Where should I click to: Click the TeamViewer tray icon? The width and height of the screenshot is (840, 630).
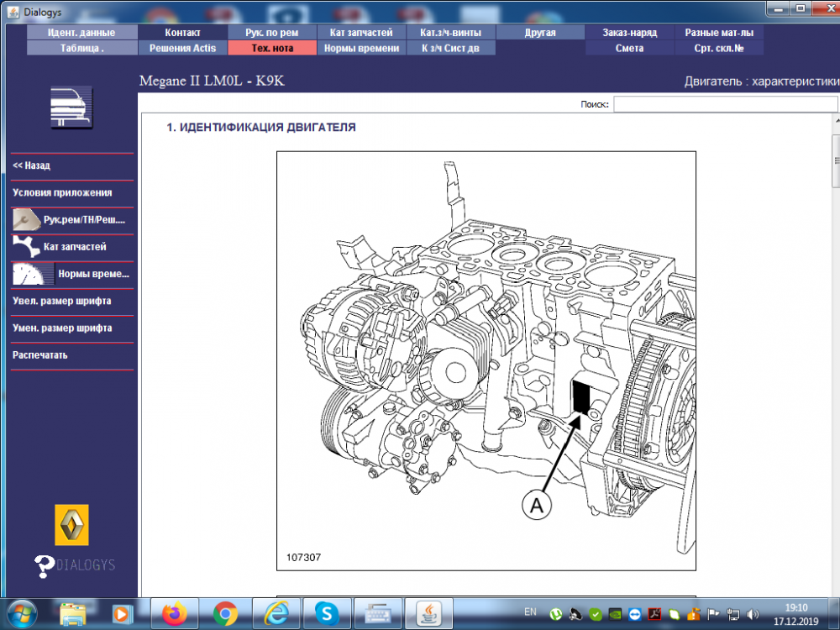point(635,615)
